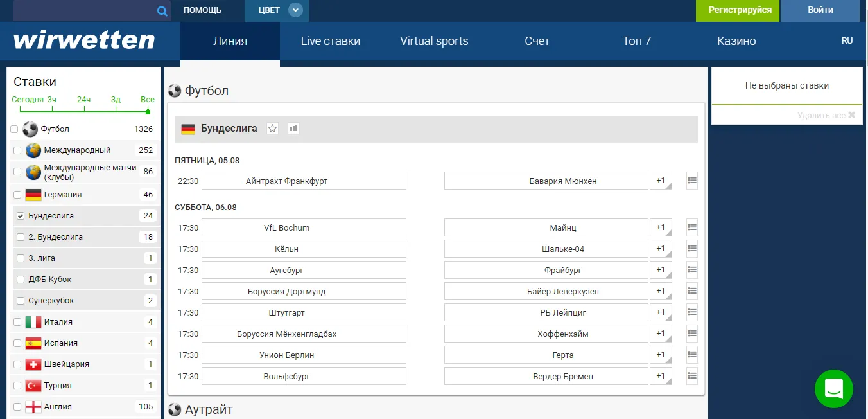Open the Линия tab

click(x=230, y=41)
